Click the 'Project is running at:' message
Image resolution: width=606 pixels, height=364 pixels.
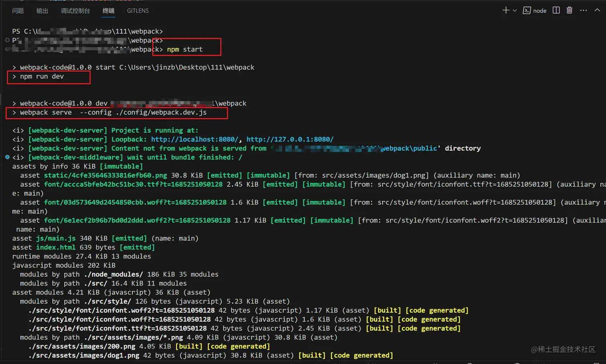(x=155, y=130)
